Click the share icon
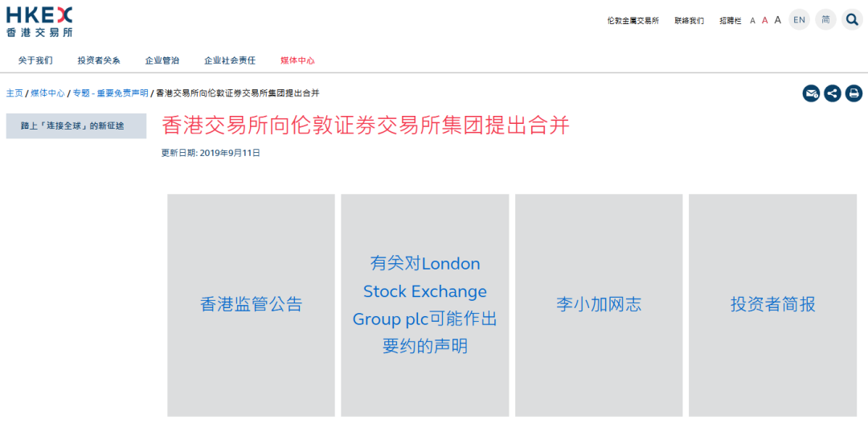This screenshot has width=868, height=424. click(832, 93)
